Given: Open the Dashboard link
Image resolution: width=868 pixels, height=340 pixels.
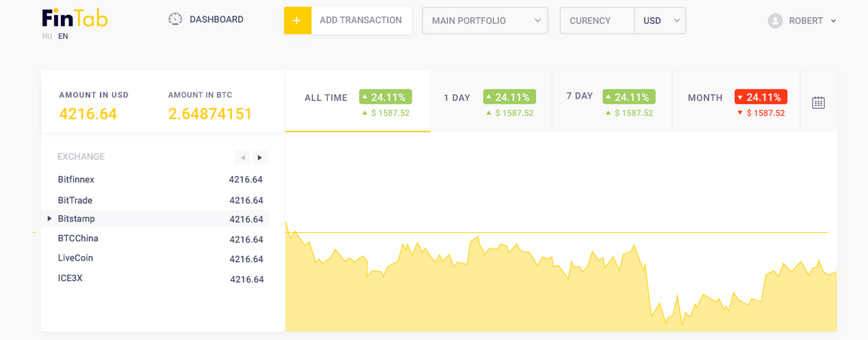Looking at the screenshot, I should point(216,19).
